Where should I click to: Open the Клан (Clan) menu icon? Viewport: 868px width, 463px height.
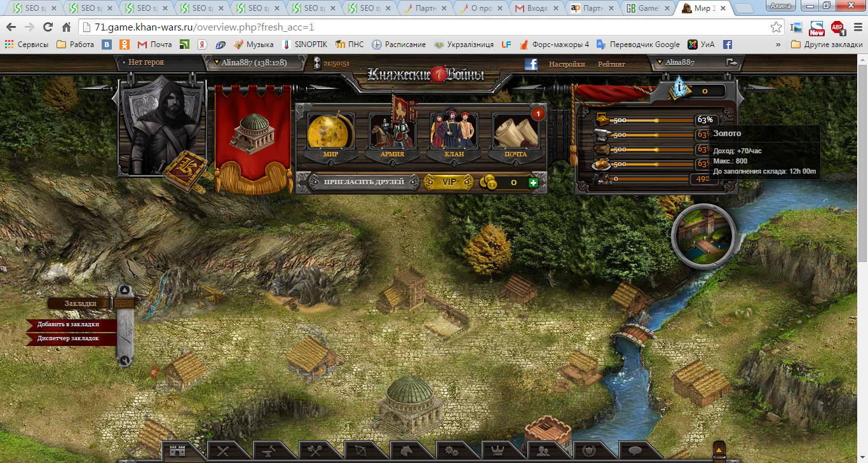click(x=454, y=132)
